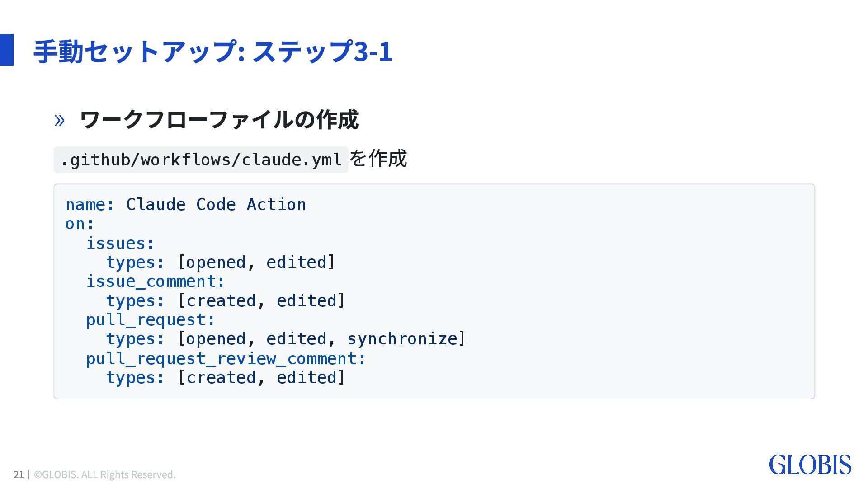
Task: Click the .github/workflows/claude.yml inline code
Action: [x=201, y=160]
